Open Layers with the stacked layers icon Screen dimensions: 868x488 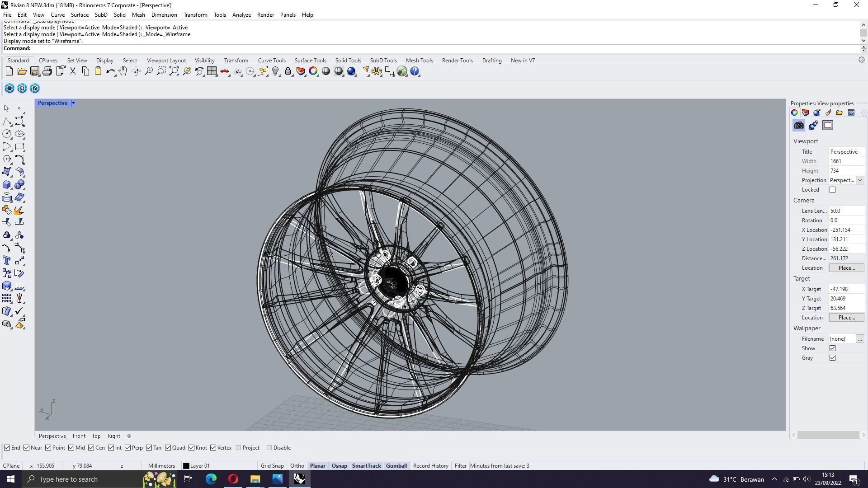point(301,71)
